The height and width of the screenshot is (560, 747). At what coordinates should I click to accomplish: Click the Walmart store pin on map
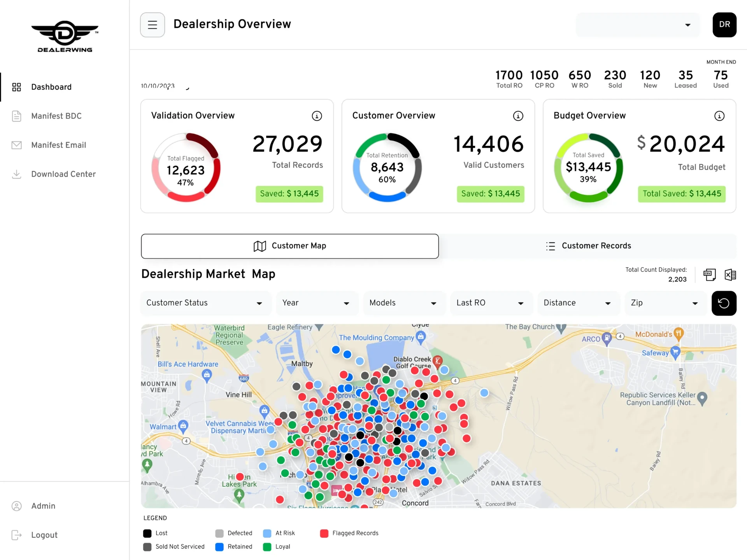[x=183, y=427]
